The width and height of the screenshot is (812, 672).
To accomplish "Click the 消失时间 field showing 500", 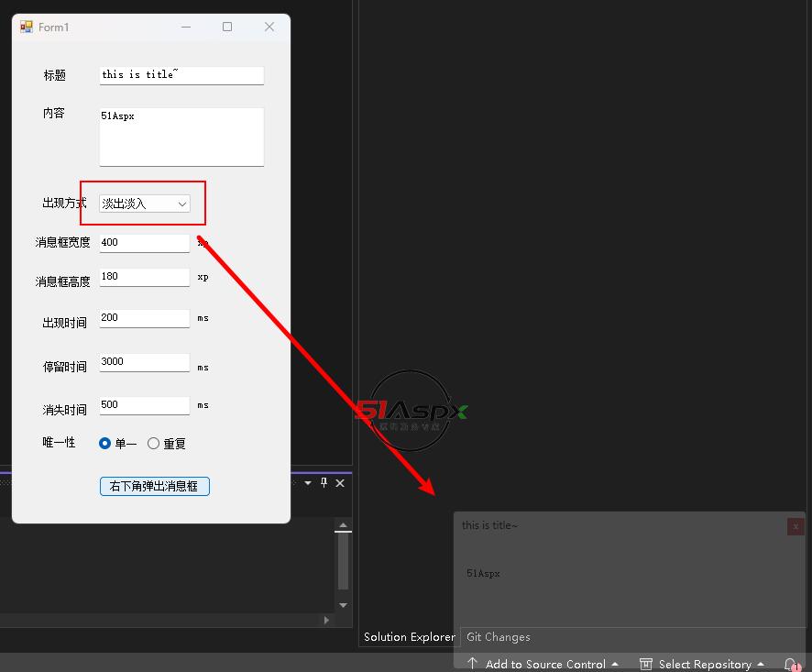I will (145, 405).
